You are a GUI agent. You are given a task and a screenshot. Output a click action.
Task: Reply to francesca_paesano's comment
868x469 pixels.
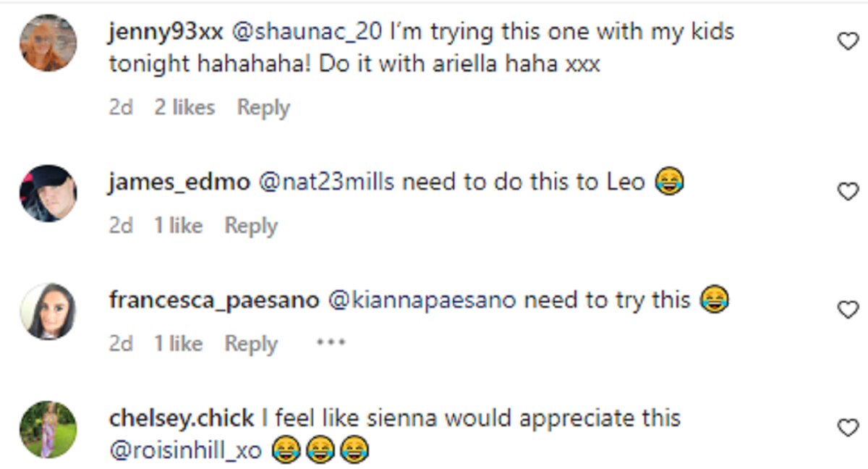(250, 344)
